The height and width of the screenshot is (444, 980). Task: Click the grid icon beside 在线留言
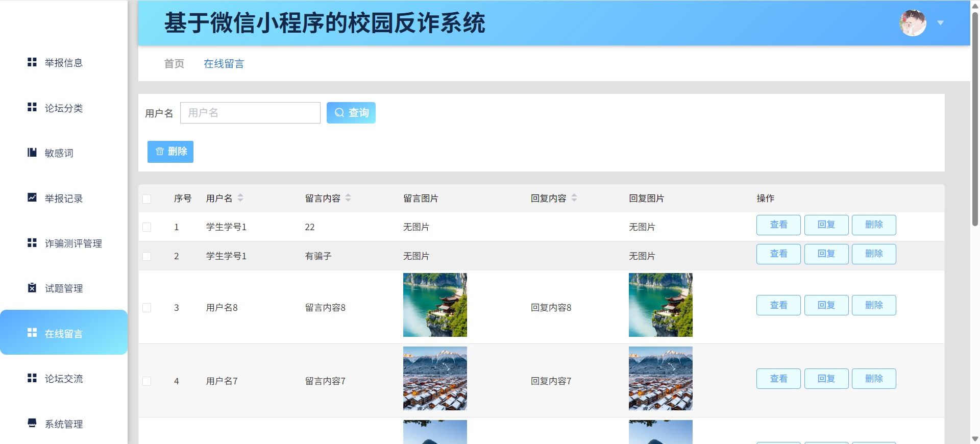coord(32,333)
